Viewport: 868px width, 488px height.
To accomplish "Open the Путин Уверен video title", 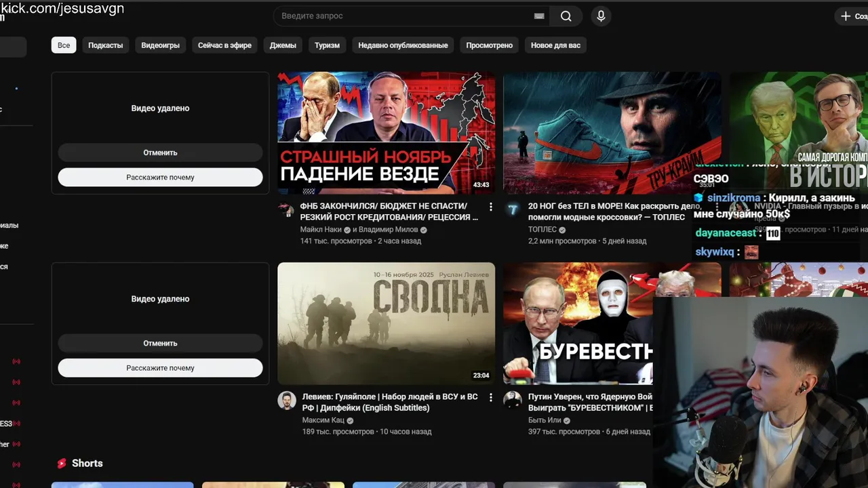I will [590, 402].
